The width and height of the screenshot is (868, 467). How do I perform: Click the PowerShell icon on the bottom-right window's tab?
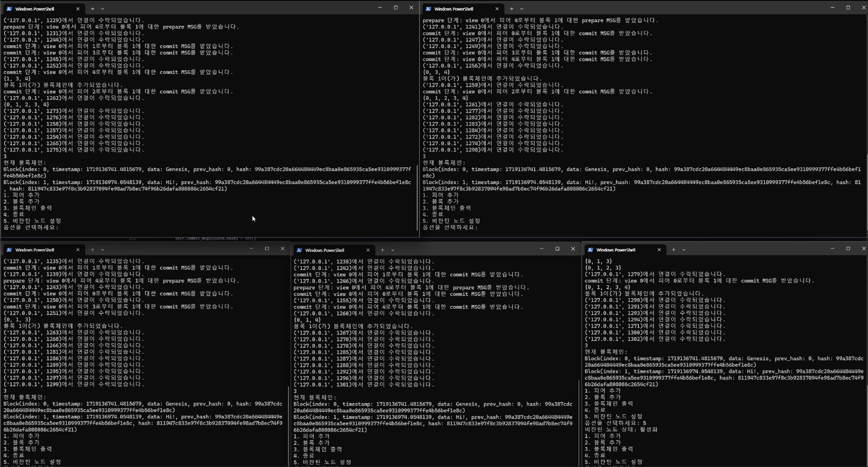point(590,250)
